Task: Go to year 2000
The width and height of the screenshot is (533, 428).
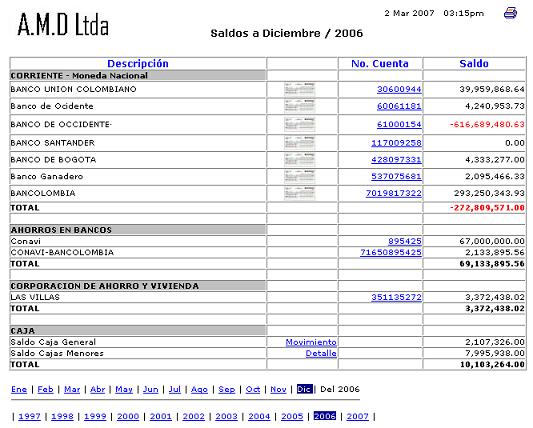Action: tap(128, 416)
